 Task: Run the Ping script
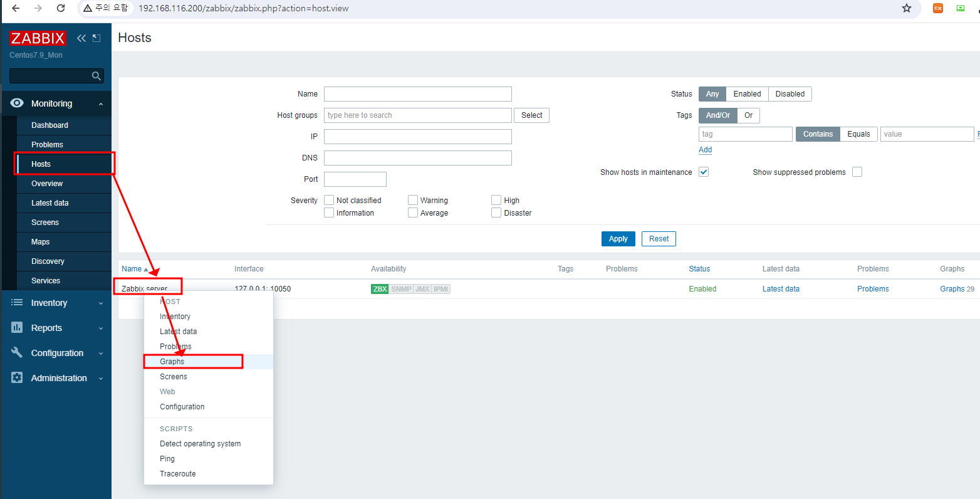pos(208,459)
